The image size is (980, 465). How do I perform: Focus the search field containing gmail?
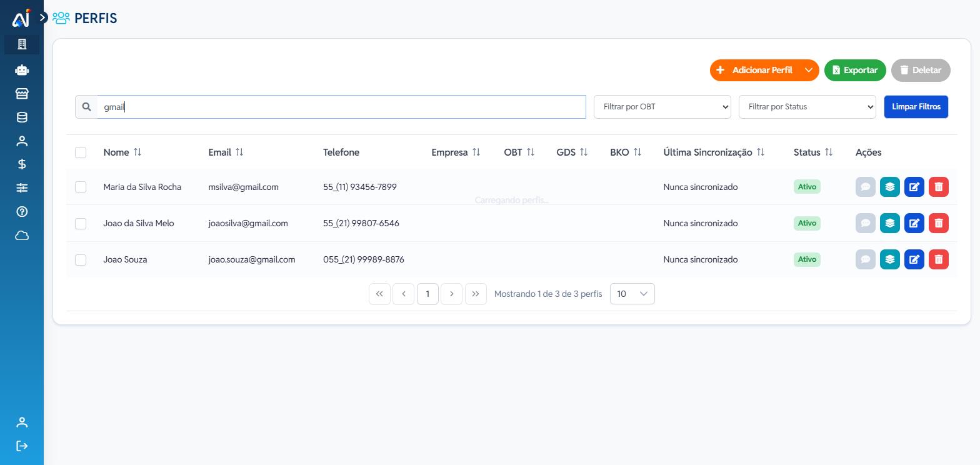341,107
